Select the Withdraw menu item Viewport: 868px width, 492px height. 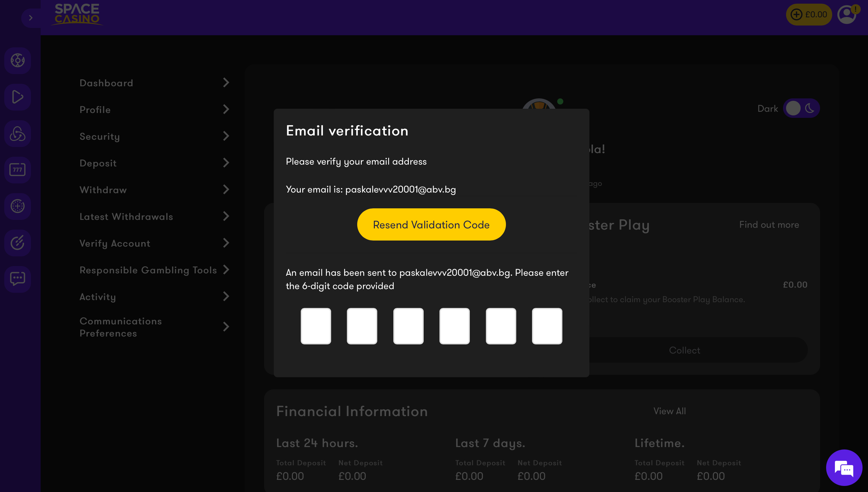pyautogui.click(x=103, y=190)
